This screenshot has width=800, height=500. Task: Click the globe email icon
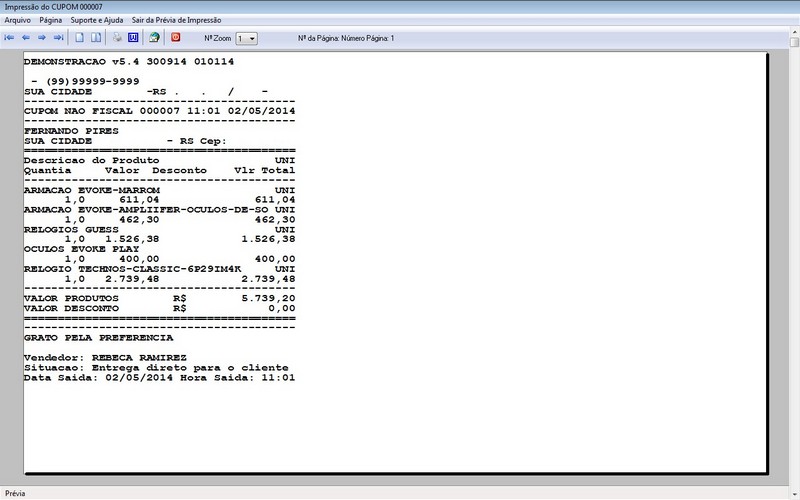pos(154,38)
